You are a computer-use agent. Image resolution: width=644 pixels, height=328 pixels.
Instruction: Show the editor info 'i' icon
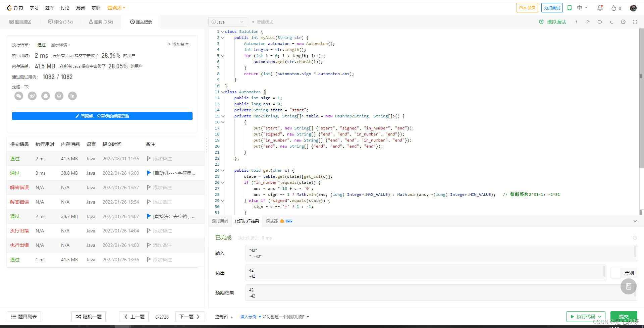click(576, 22)
